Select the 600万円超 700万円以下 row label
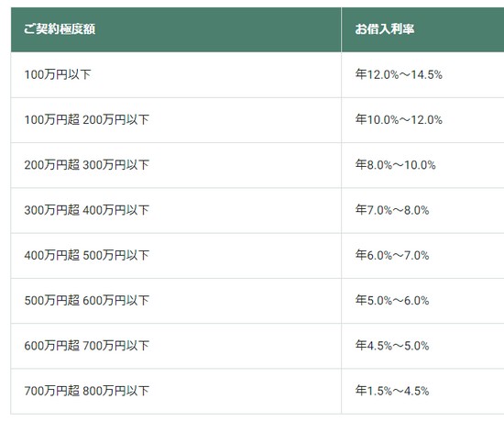 click(x=87, y=346)
